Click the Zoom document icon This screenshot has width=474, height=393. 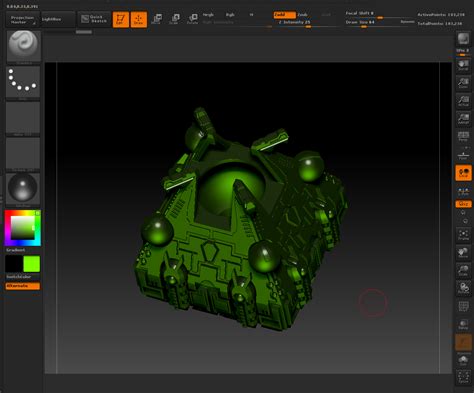point(463,83)
